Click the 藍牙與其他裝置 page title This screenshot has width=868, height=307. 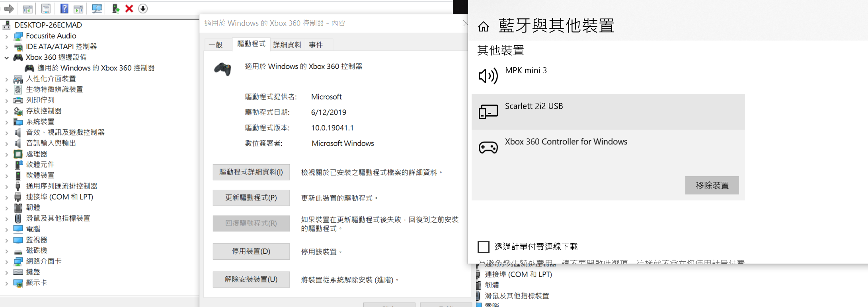pyautogui.click(x=556, y=25)
